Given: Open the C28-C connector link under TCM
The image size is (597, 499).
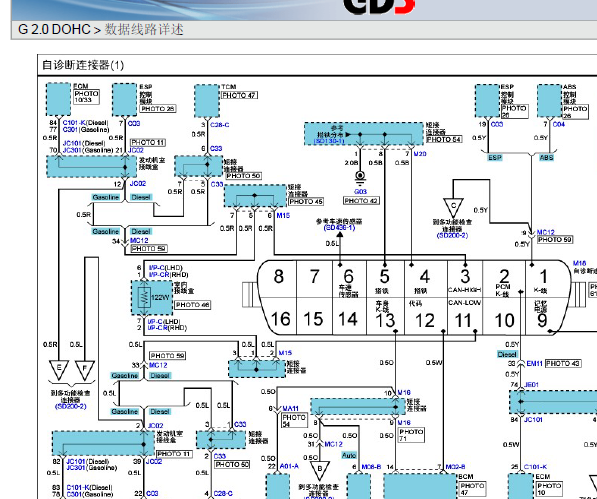Looking at the screenshot, I should click(220, 125).
